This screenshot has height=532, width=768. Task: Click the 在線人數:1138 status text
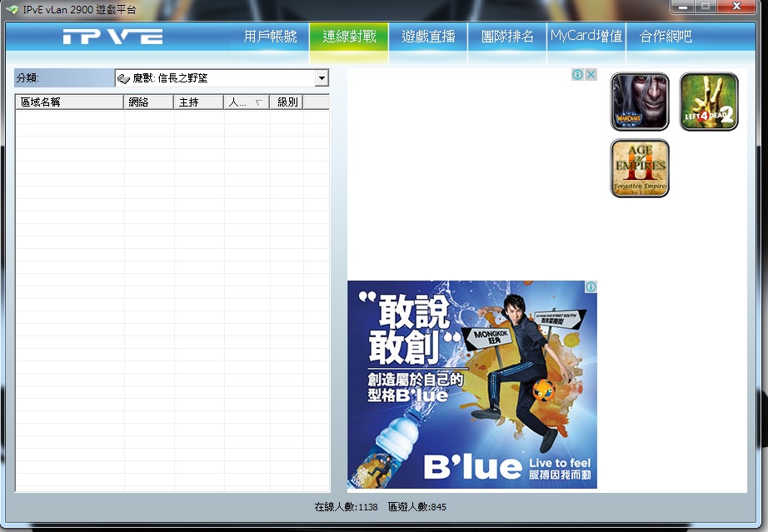pyautogui.click(x=346, y=507)
